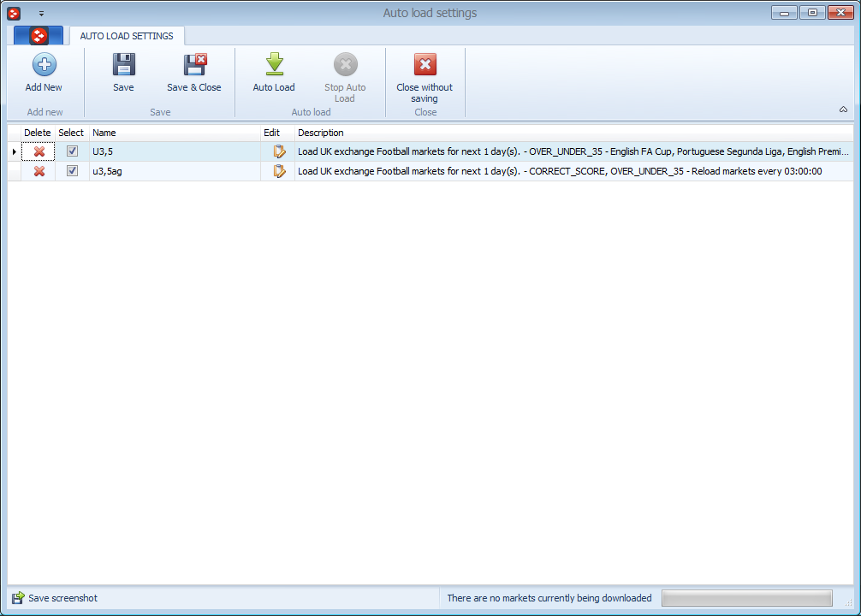Click description containing 'CORRECT_SCORE, OVER_UNDER_35 - Reload markets'
This screenshot has width=861, height=616.
pyautogui.click(x=573, y=171)
